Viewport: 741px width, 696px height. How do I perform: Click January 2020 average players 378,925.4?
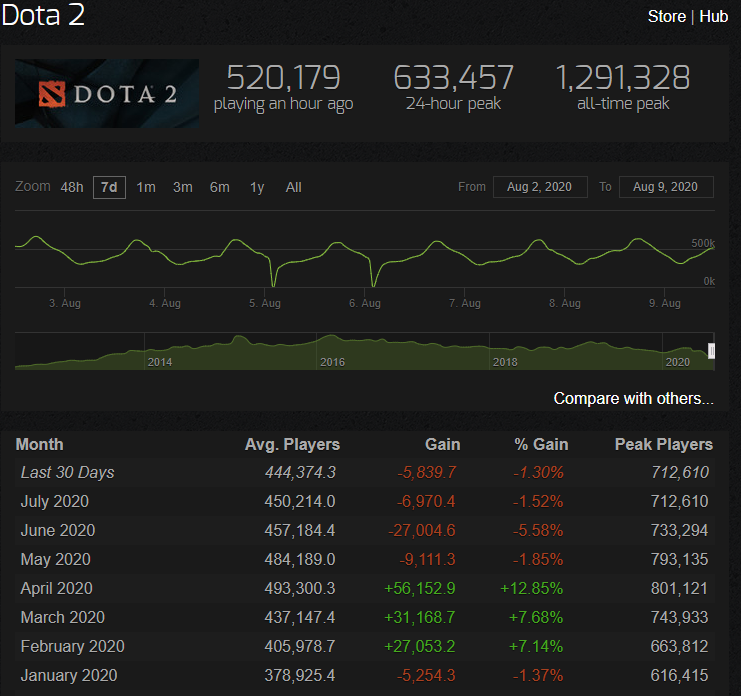coord(300,676)
